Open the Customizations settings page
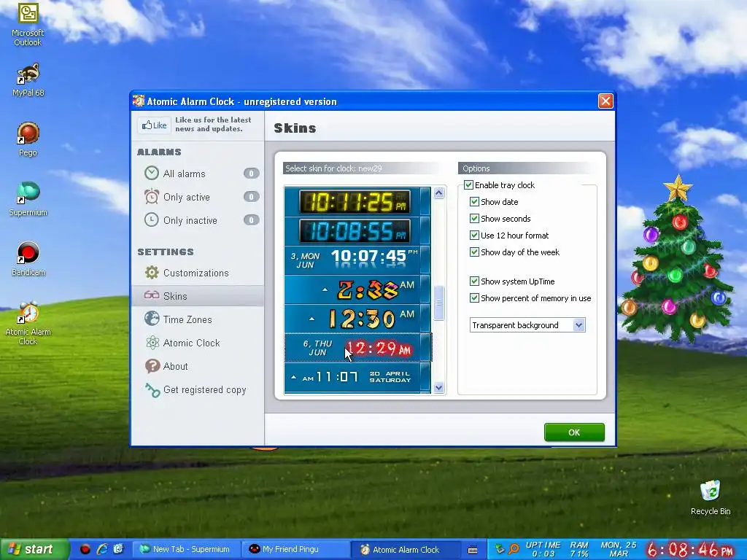 197,273
